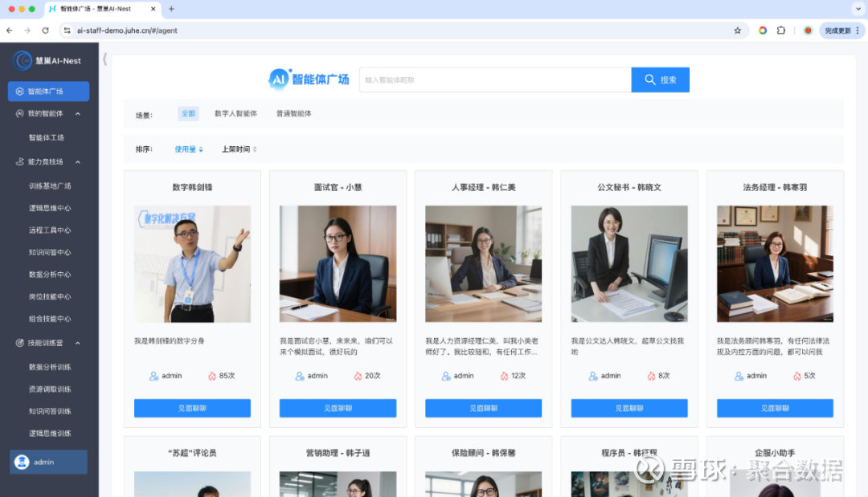The width and height of the screenshot is (868, 497).
Task: Click the admin avatar icon in sidebar
Action: 22,462
